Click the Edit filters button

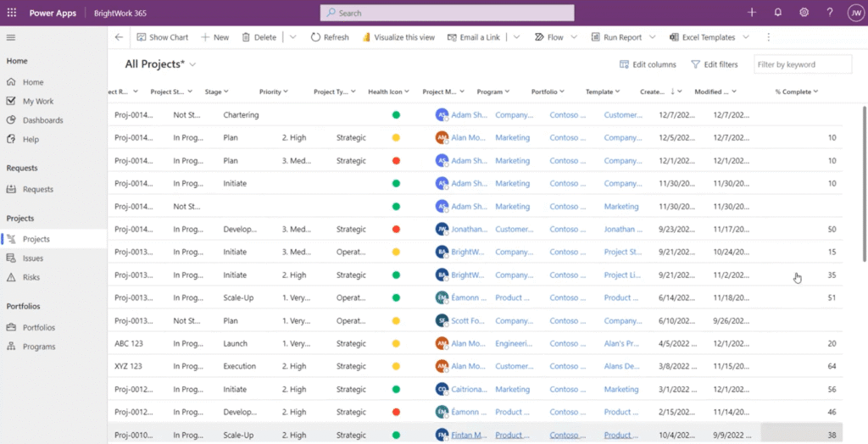[714, 64]
